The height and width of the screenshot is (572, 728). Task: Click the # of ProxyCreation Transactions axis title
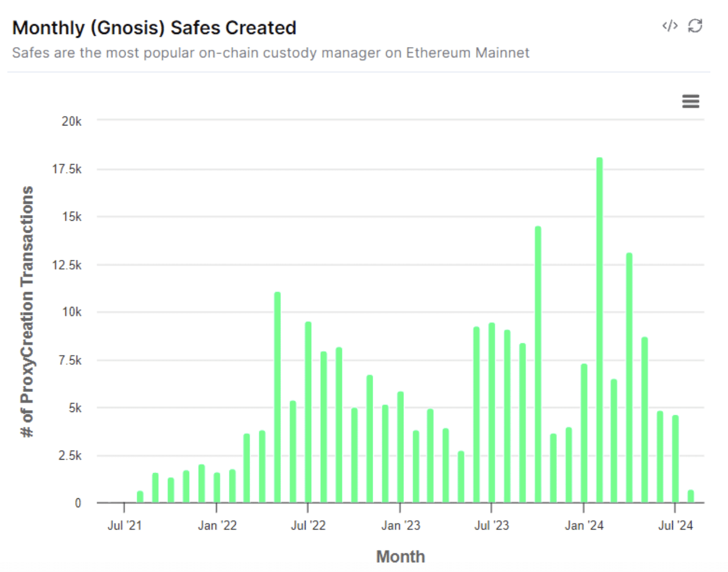point(27,312)
